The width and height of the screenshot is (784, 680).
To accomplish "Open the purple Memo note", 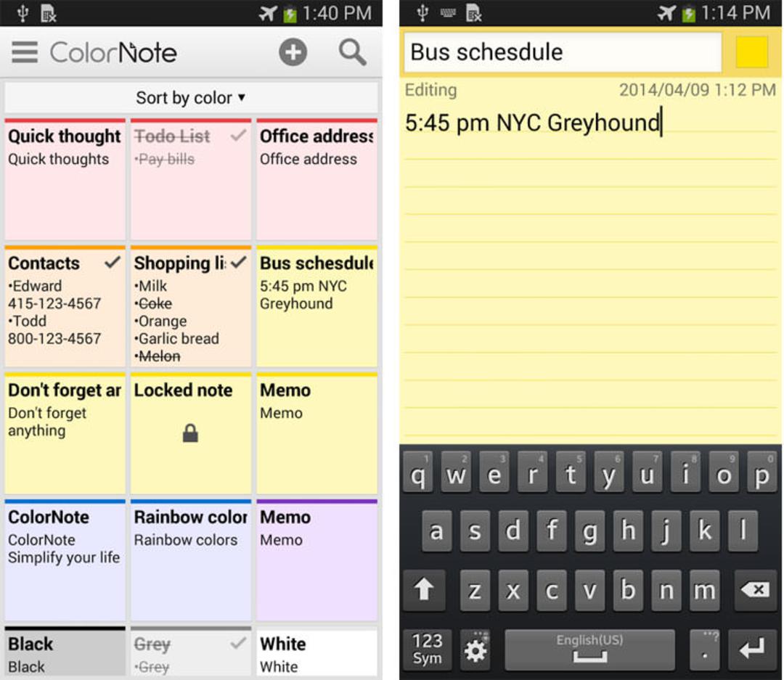I will (x=317, y=560).
